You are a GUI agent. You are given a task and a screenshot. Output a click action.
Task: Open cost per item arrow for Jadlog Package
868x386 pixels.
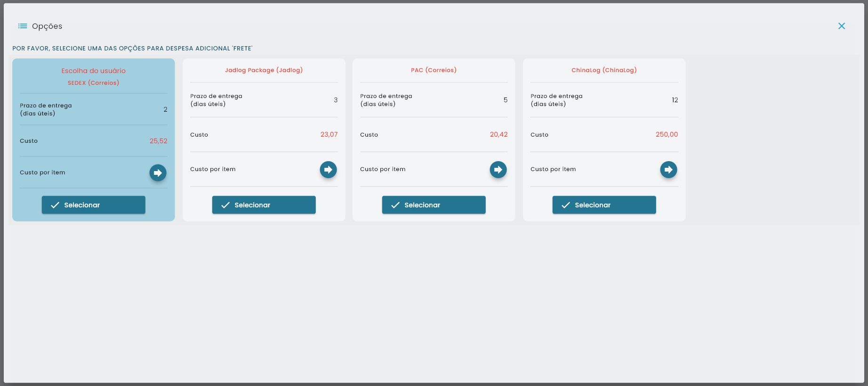tap(328, 170)
